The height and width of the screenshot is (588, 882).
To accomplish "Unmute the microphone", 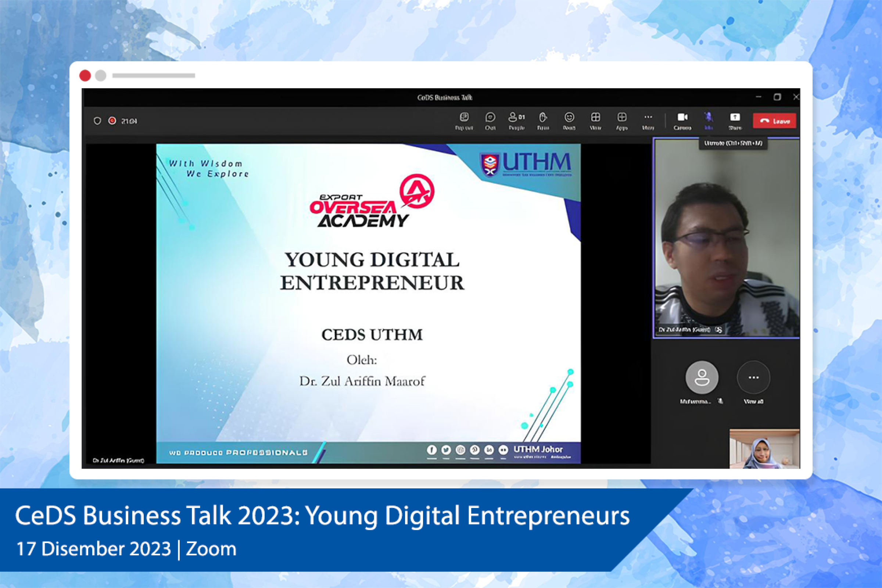I will point(709,121).
